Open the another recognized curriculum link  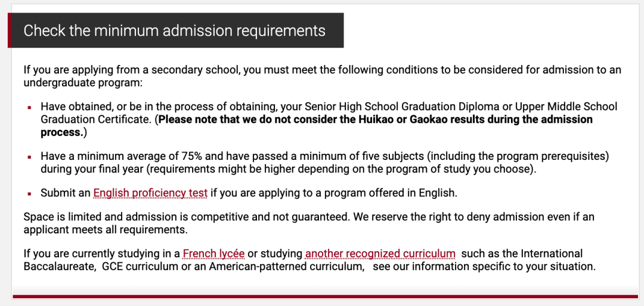point(380,254)
